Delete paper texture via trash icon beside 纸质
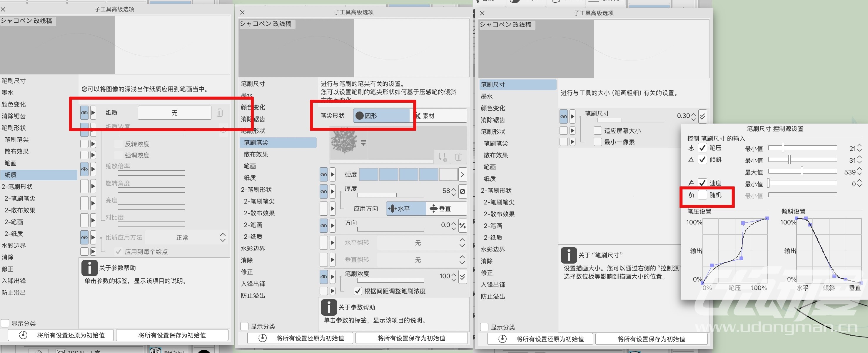The height and width of the screenshot is (353, 868). pos(219,113)
